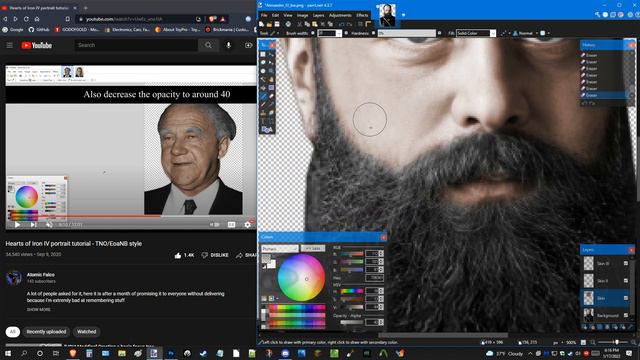Viewport: 640px width, 360px height.
Task: Click the Redo arrow in paint.net toolbar
Action: click(x=349, y=24)
